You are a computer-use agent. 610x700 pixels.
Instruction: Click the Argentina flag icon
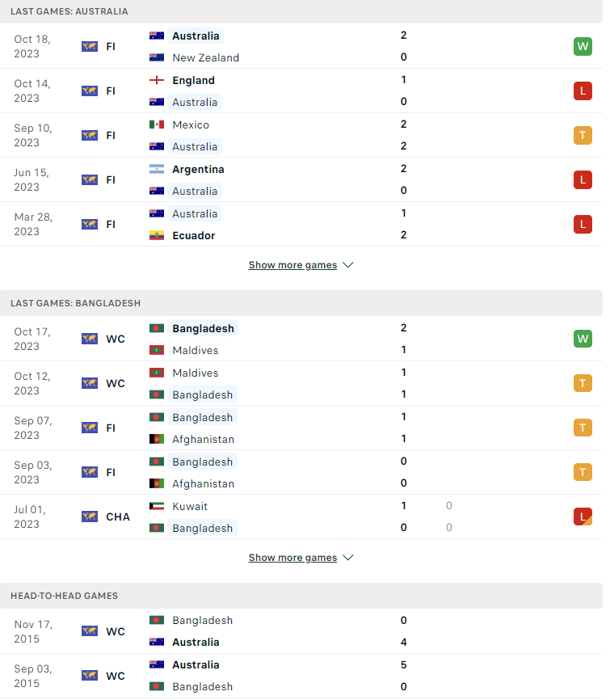click(x=157, y=169)
